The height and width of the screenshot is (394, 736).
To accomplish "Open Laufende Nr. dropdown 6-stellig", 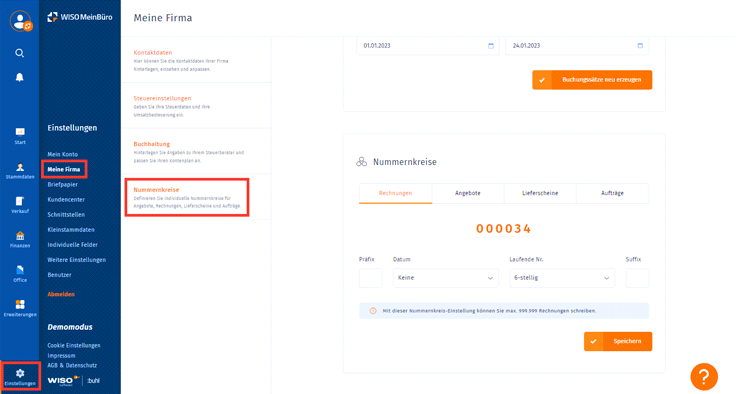I will (x=561, y=278).
